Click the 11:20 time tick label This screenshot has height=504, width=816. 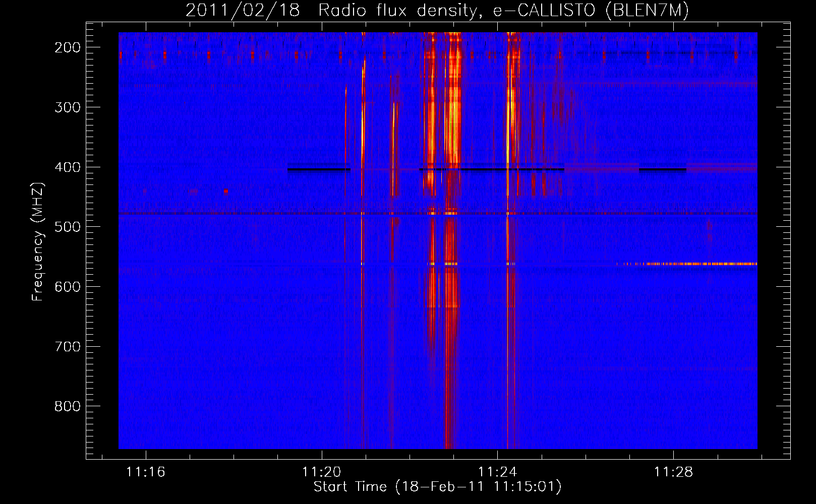pyautogui.click(x=322, y=472)
